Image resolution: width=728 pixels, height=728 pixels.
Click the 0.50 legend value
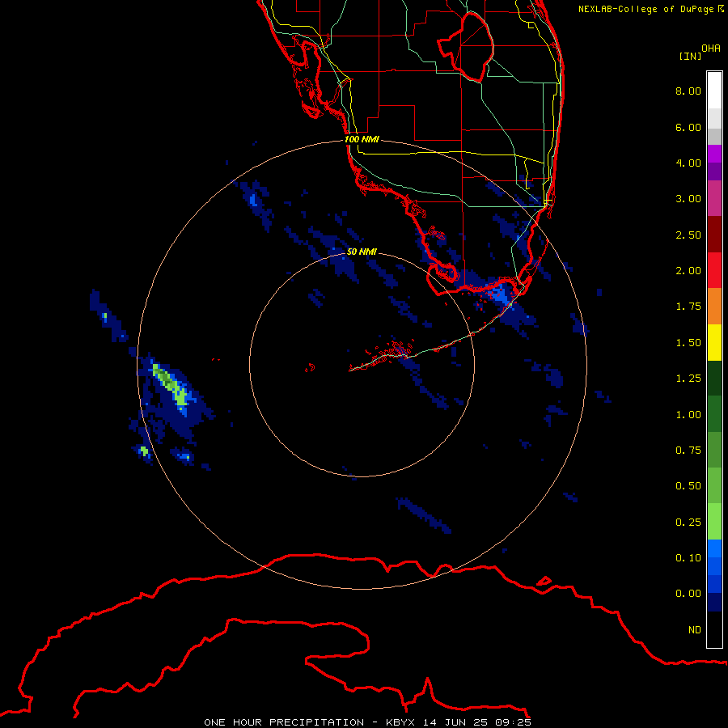click(688, 486)
